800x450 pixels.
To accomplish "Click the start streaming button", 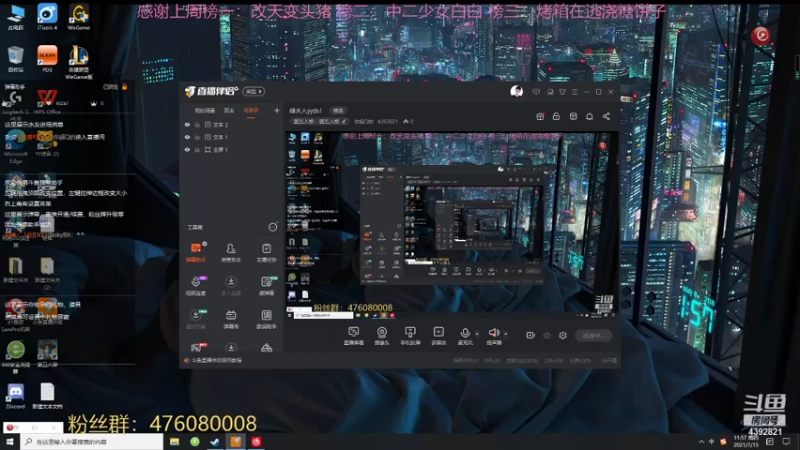I will pos(593,335).
